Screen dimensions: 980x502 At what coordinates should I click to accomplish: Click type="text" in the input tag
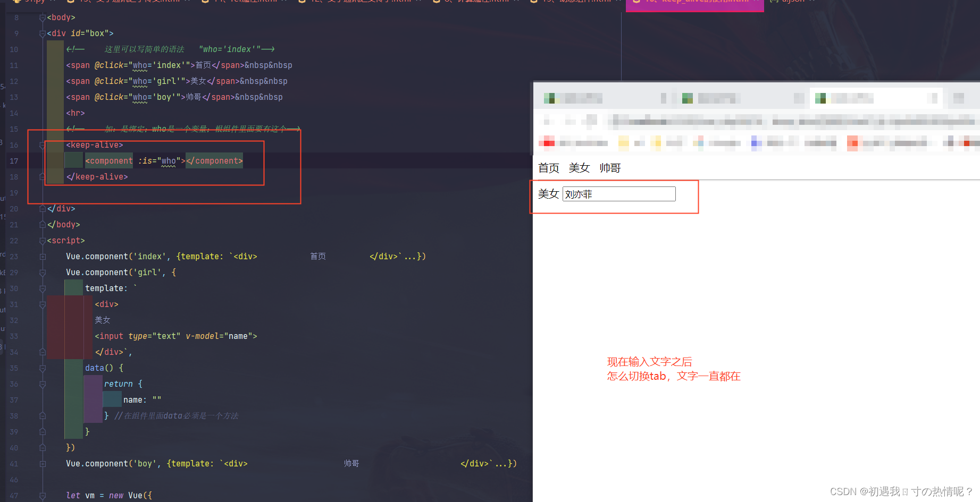pos(154,336)
